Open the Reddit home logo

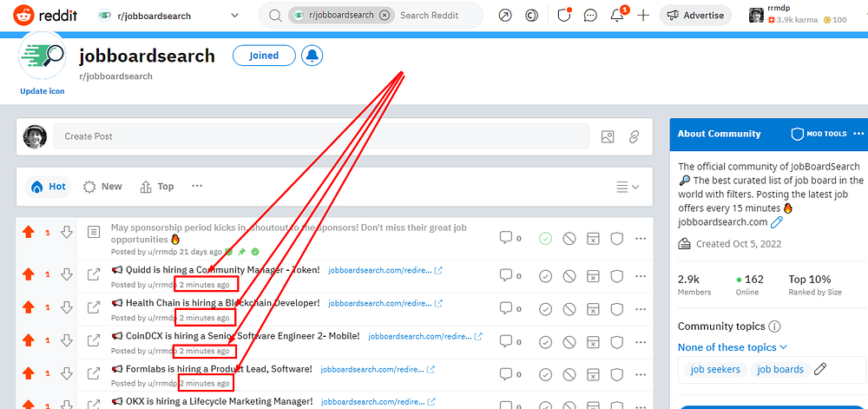pyautogui.click(x=47, y=16)
